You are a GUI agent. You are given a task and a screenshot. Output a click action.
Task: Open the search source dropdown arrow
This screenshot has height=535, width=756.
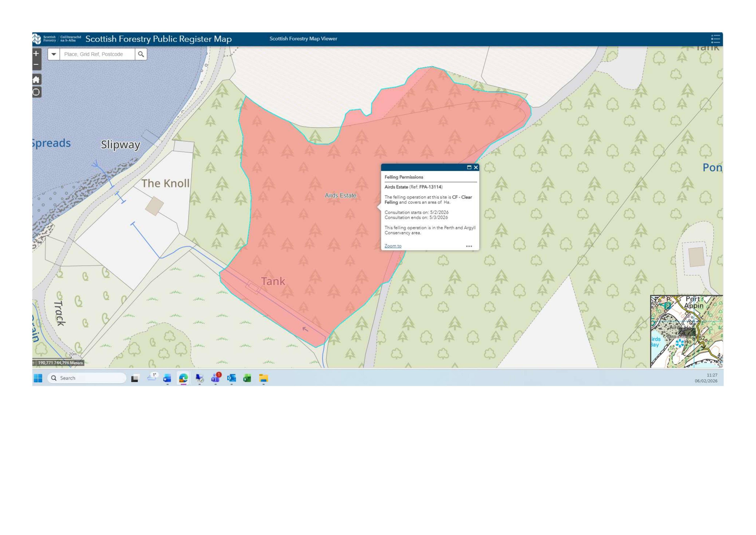pyautogui.click(x=54, y=54)
